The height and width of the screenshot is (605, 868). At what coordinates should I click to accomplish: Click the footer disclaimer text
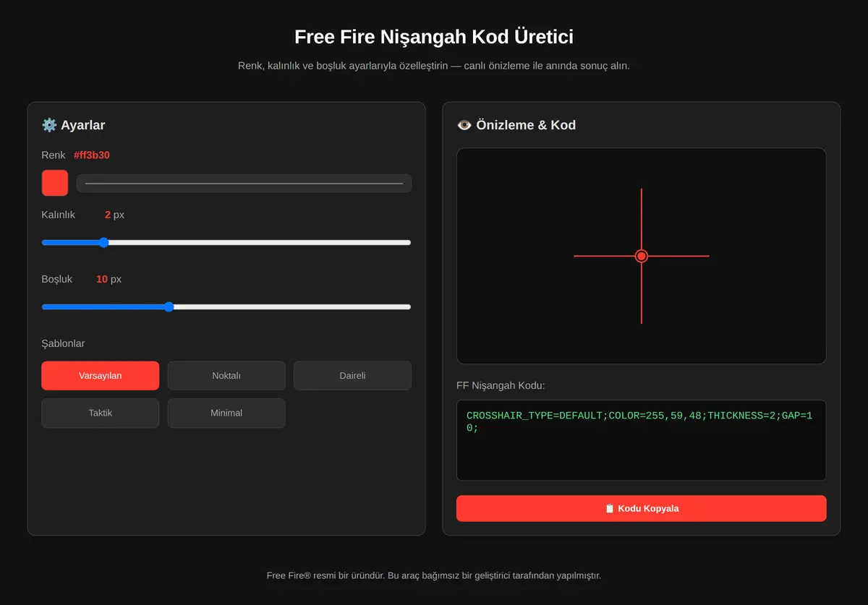tap(434, 575)
